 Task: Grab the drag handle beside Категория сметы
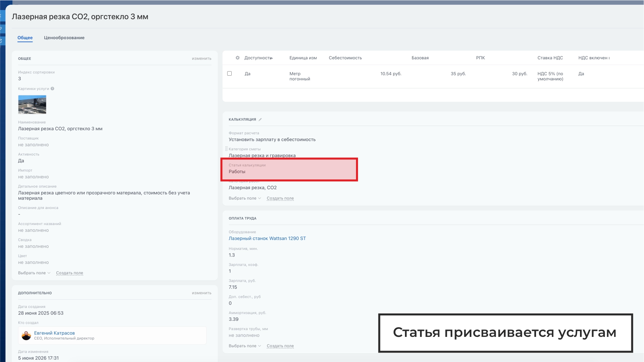tap(226, 149)
